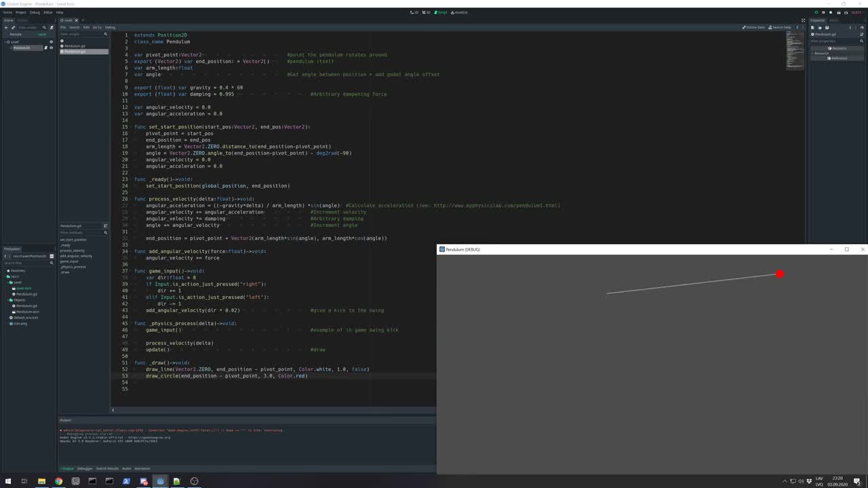Viewport: 868px width, 488px height.
Task: Go back in script navigation history
Action: (x=797, y=27)
